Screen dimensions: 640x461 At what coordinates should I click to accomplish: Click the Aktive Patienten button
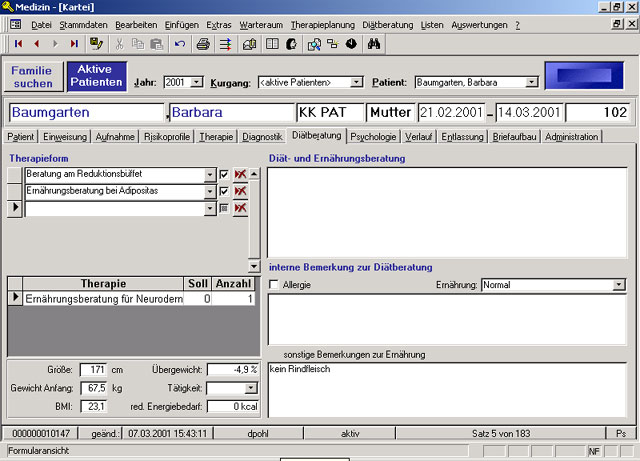coord(96,76)
